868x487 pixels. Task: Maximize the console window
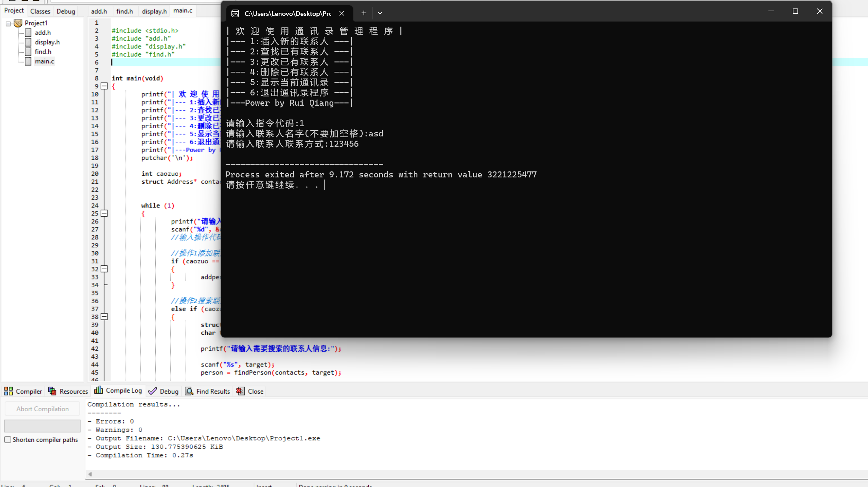[795, 11]
